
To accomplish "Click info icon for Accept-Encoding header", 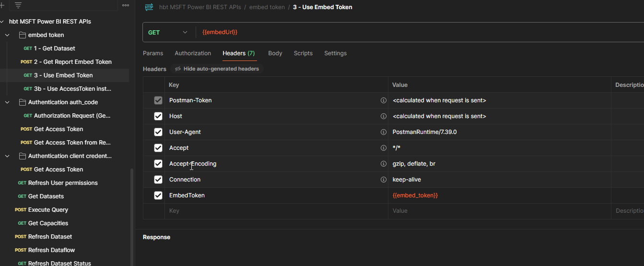I will [x=383, y=164].
